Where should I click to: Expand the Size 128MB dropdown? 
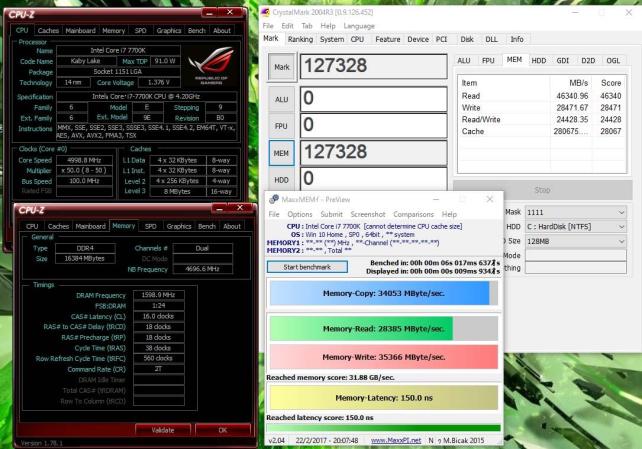click(576, 241)
